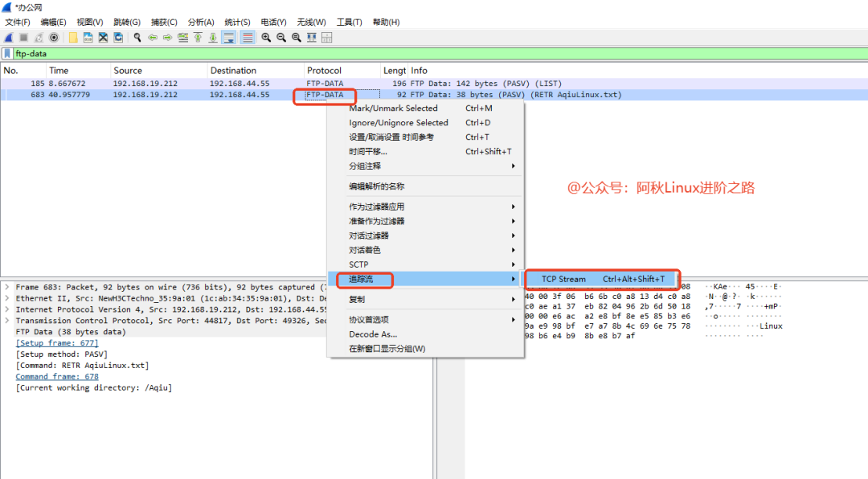
Task: Click the resize columns toolbar icon
Action: pos(327,37)
